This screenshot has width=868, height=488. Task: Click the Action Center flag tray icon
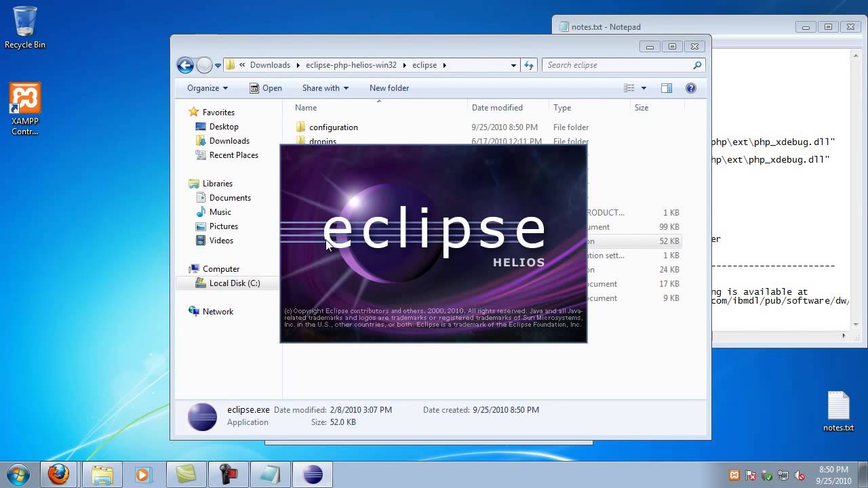tap(751, 475)
